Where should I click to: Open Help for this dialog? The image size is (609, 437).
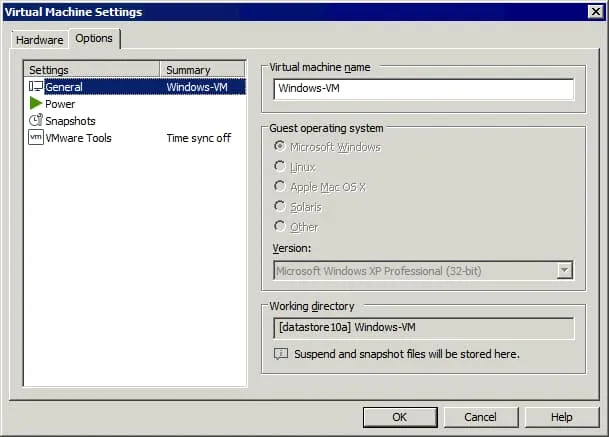(561, 417)
